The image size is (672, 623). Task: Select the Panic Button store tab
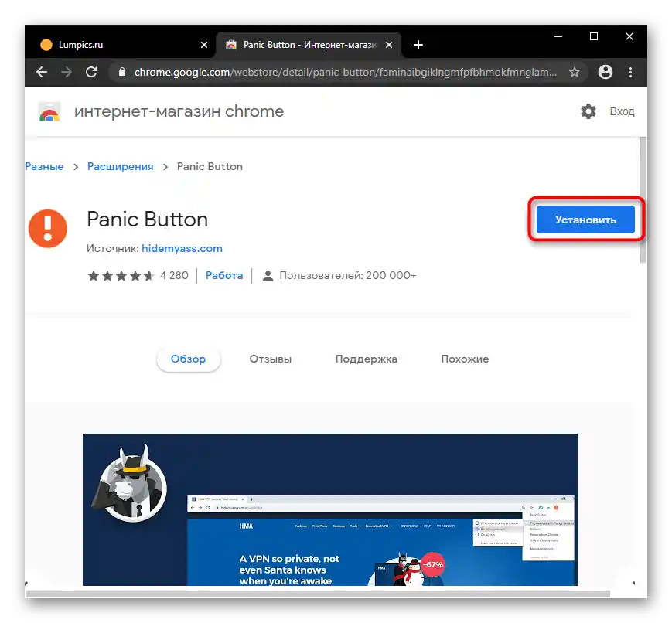[309, 45]
